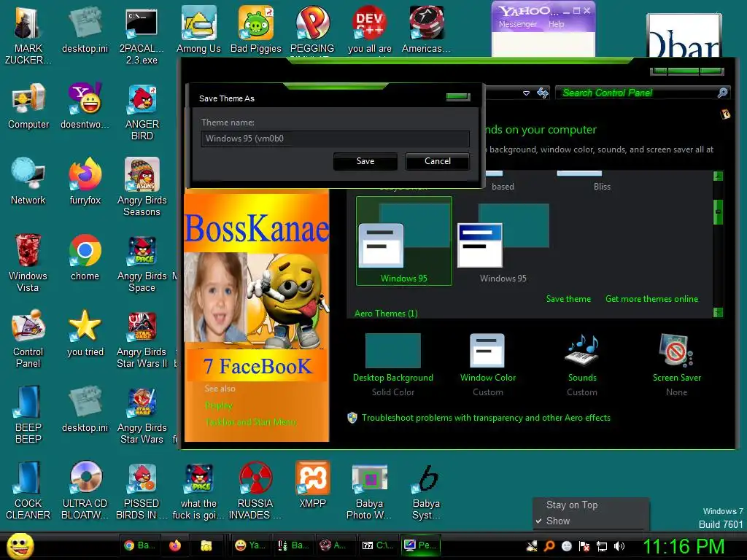This screenshot has width=747, height=560.
Task: Open Firefox from the taskbar
Action: 175,545
